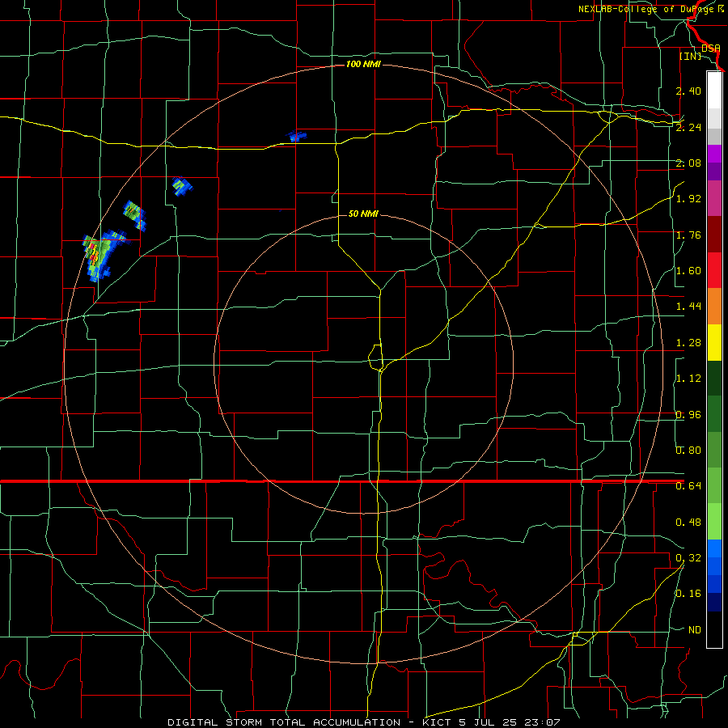Click the '0.64' legend value

(x=688, y=486)
